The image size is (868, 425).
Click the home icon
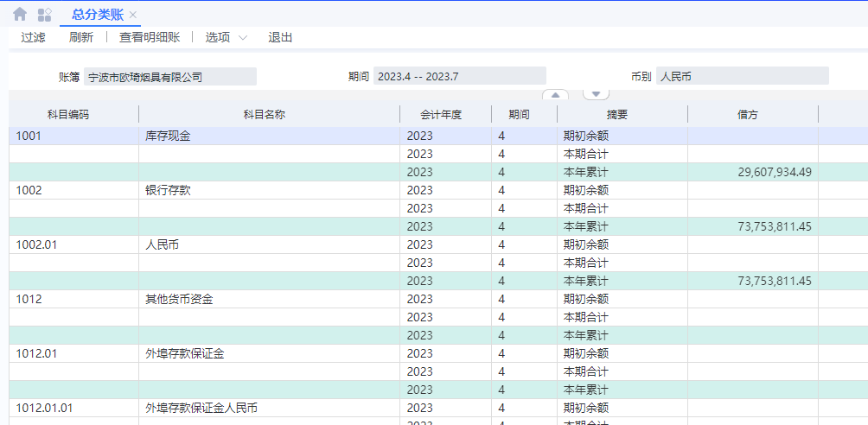(x=20, y=14)
